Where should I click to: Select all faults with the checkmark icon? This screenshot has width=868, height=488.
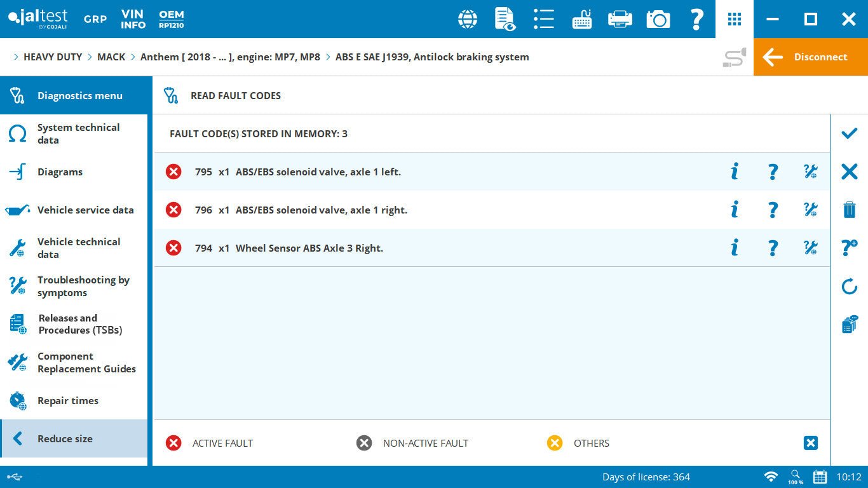(x=849, y=133)
